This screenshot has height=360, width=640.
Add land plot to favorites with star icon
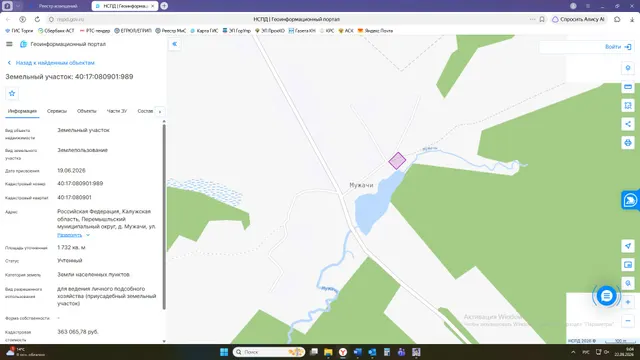coord(12,93)
